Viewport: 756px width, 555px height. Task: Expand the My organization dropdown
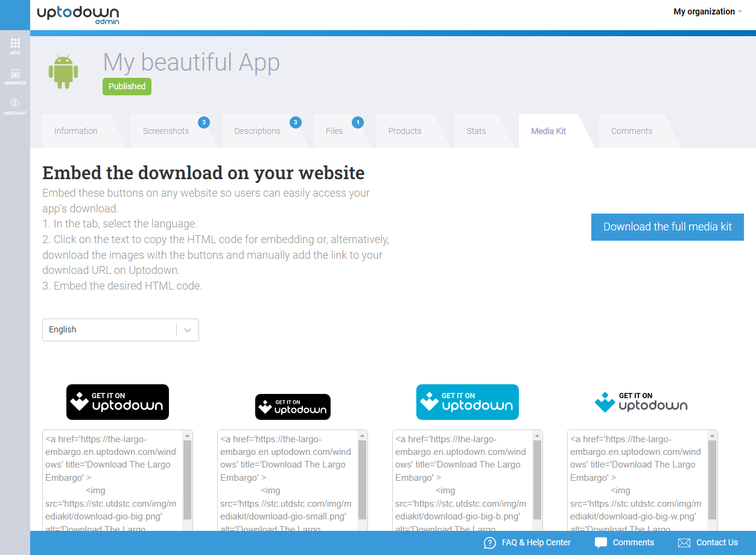tap(708, 11)
